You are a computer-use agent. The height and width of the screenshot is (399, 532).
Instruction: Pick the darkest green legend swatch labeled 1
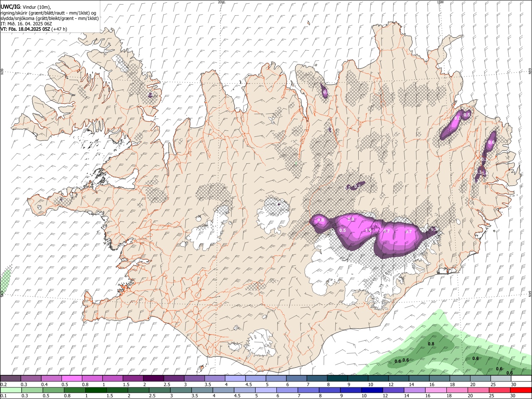[96, 390]
